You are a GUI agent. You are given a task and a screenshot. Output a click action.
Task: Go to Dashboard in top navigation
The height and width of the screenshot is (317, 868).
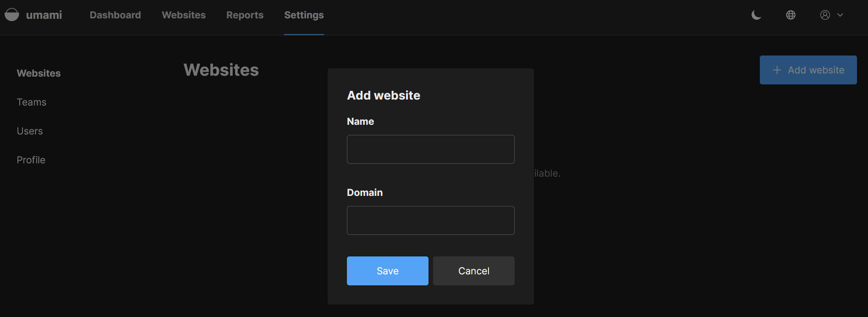115,15
